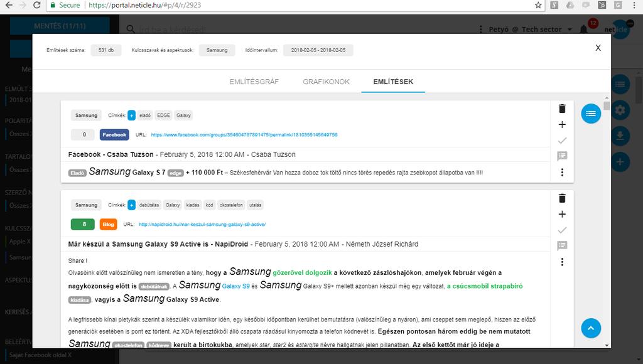This screenshot has height=364, width=643.
Task: Delete the NapiDroid blog mention
Action: [x=562, y=198]
